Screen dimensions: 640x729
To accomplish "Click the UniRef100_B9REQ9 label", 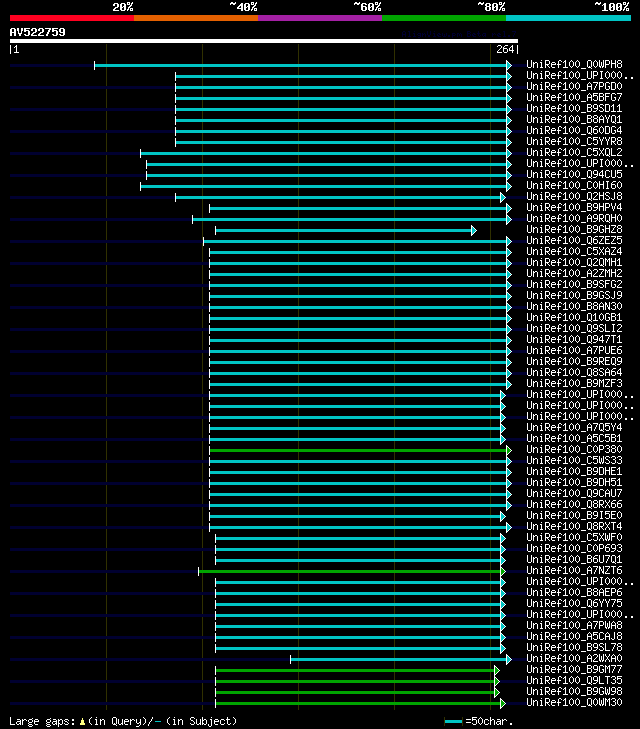I will [x=574, y=361].
